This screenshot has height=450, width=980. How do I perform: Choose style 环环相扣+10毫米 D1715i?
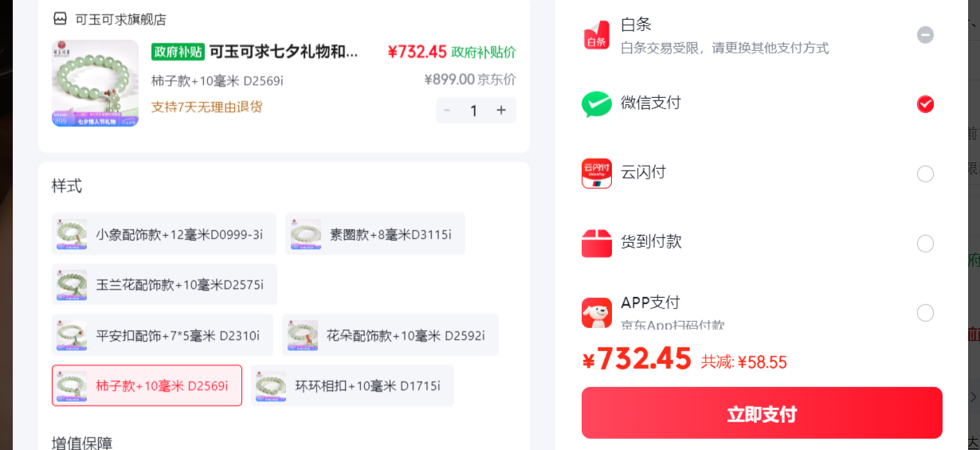point(352,385)
